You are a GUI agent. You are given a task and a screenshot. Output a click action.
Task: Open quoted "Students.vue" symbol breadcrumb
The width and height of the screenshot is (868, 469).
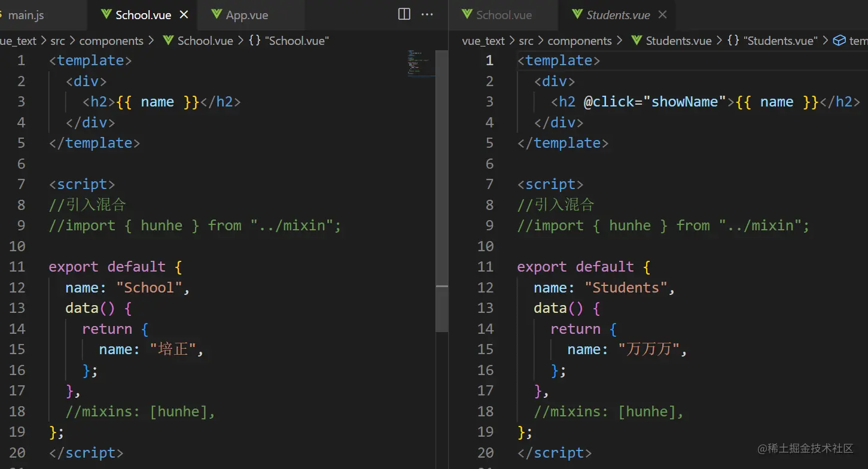pos(781,41)
